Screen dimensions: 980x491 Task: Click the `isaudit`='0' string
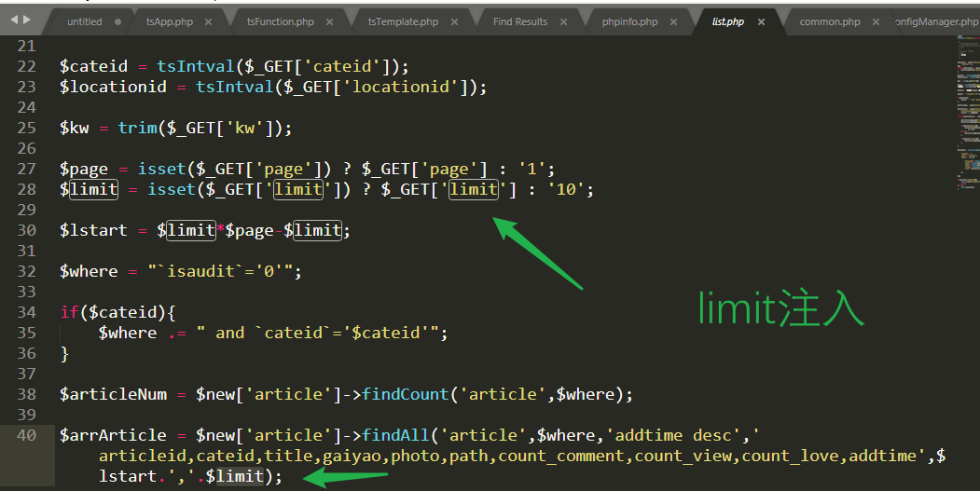tap(220, 272)
